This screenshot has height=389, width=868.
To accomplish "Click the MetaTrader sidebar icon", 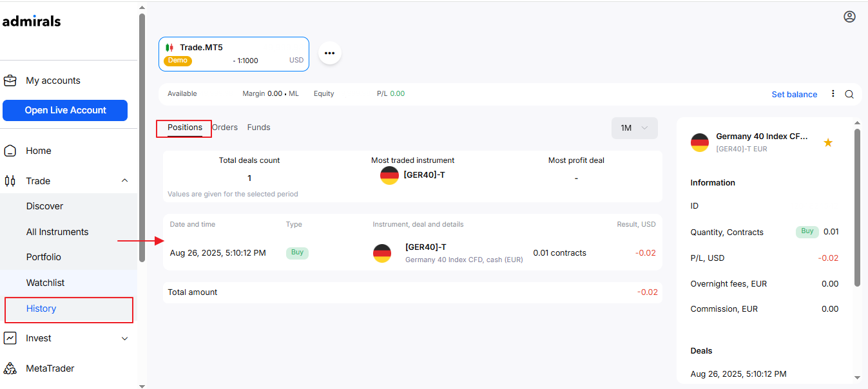I will pyautogui.click(x=10, y=368).
